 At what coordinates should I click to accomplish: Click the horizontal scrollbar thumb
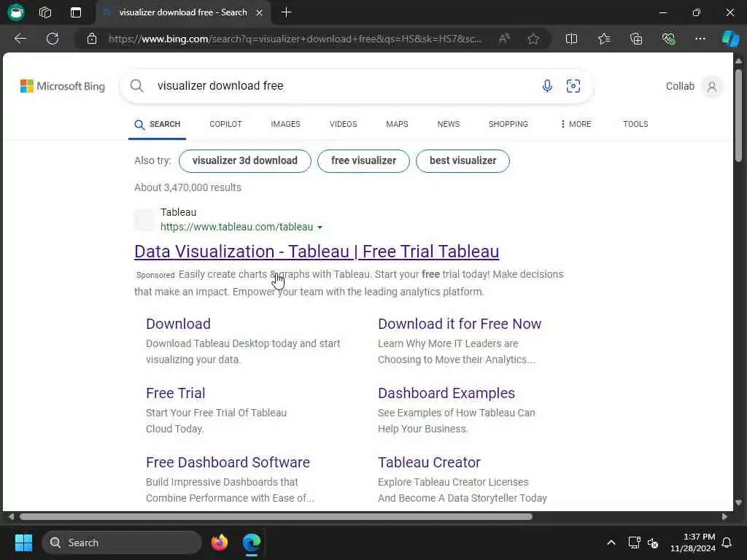[x=276, y=517]
